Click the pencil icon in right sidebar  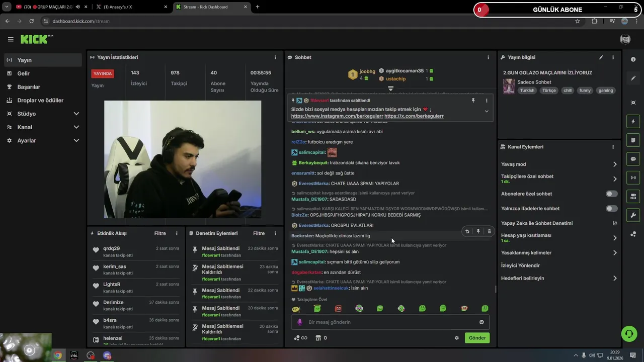(x=633, y=78)
